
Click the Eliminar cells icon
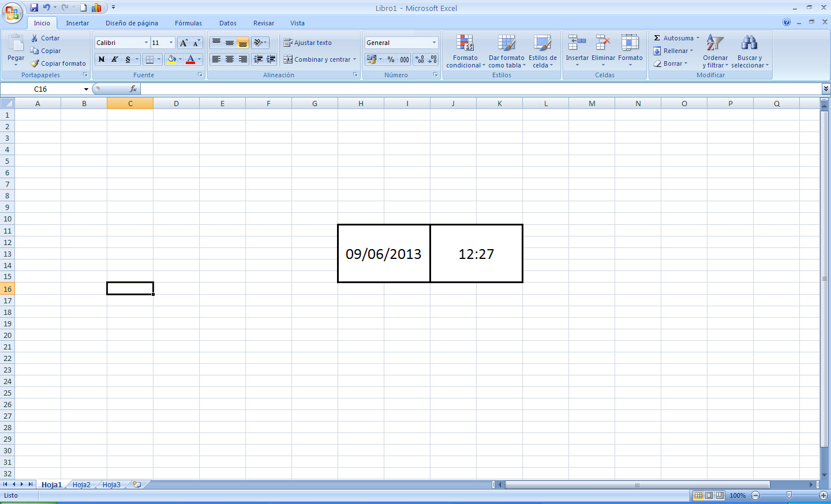603,49
